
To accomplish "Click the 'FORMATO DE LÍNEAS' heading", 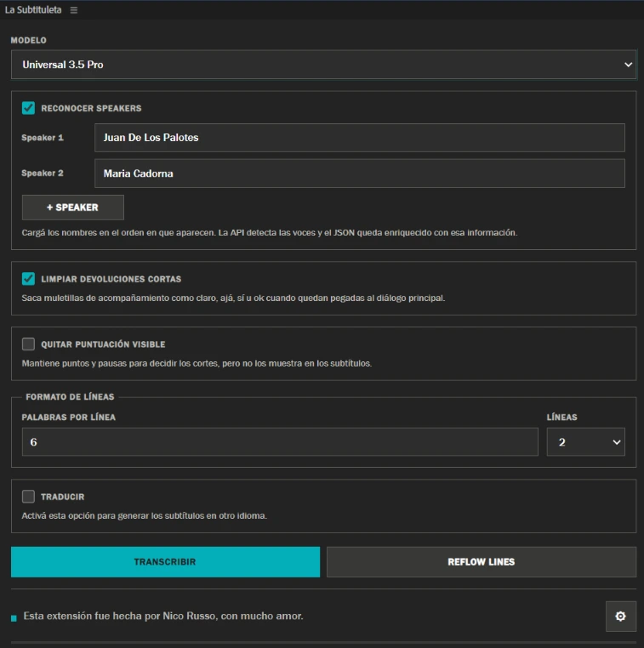I will [70, 397].
